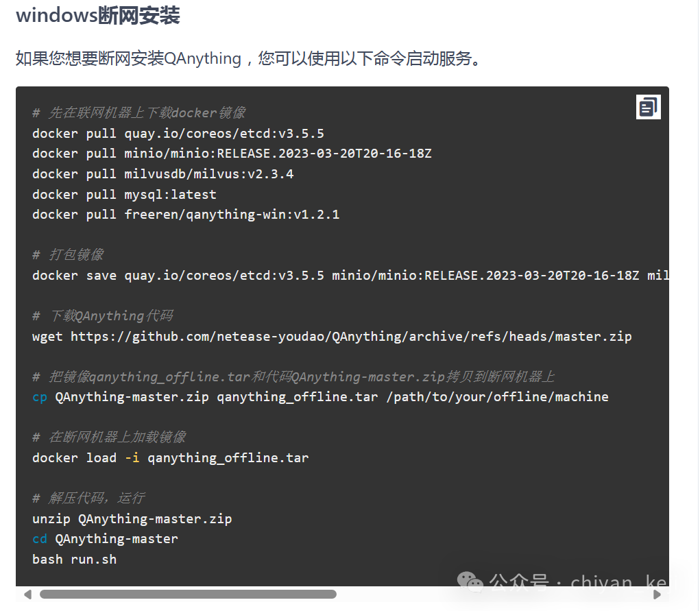The height and width of the screenshot is (611, 700).
Task: Click the comment '# 打包镜像'
Action: tap(68, 254)
